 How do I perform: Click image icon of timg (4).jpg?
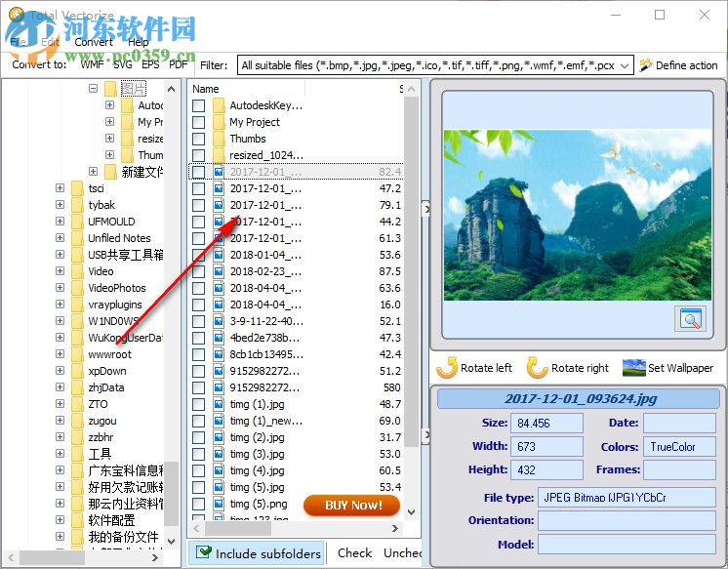(x=219, y=470)
